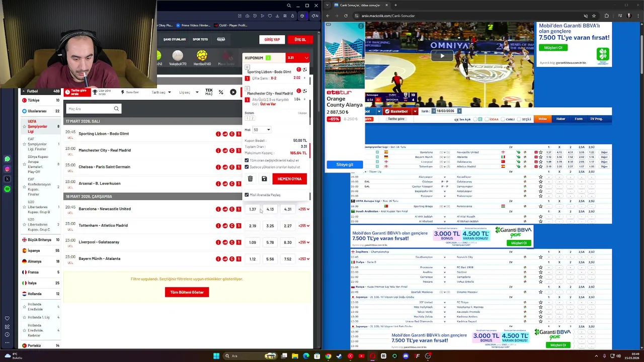This screenshot has width=644, height=362.
Task: Open the stats icon for Barcelona - Newcastle United
Action: click(x=225, y=209)
